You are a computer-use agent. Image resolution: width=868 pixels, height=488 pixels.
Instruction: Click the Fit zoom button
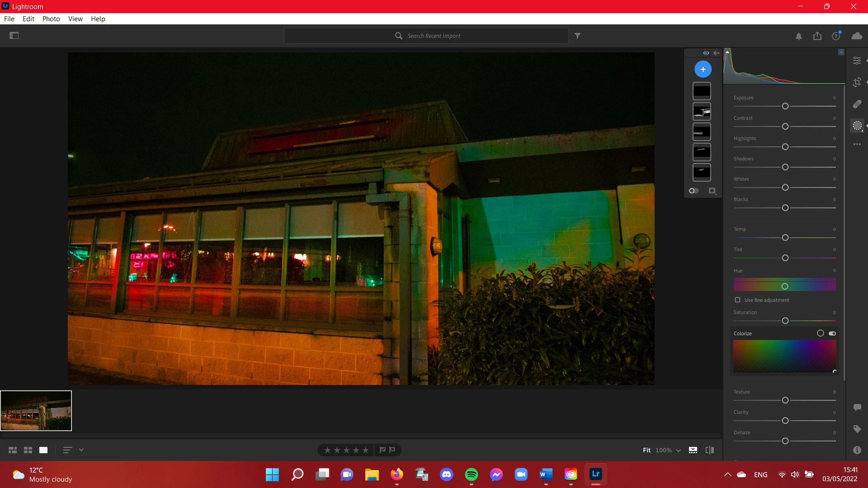click(x=646, y=450)
